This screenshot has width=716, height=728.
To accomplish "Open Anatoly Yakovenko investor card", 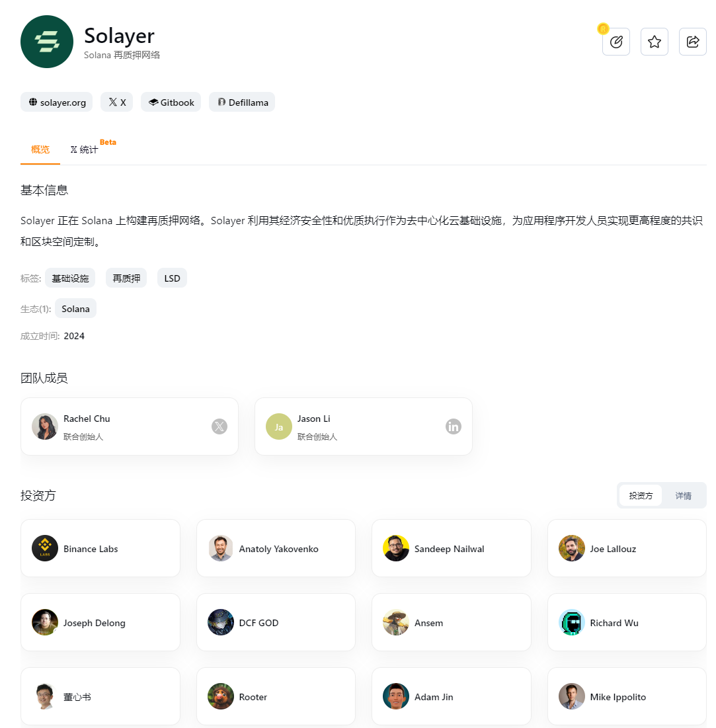I will (276, 548).
